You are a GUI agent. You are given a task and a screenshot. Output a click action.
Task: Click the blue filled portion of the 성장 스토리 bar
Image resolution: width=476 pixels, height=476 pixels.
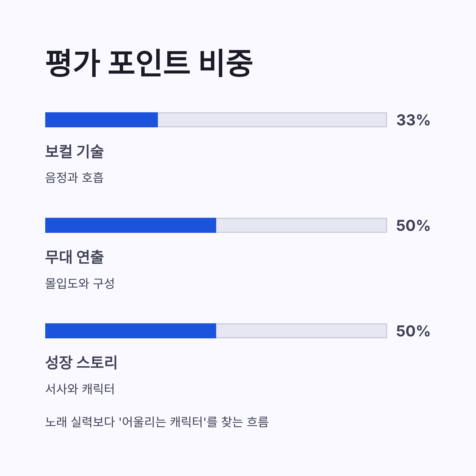click(x=131, y=331)
